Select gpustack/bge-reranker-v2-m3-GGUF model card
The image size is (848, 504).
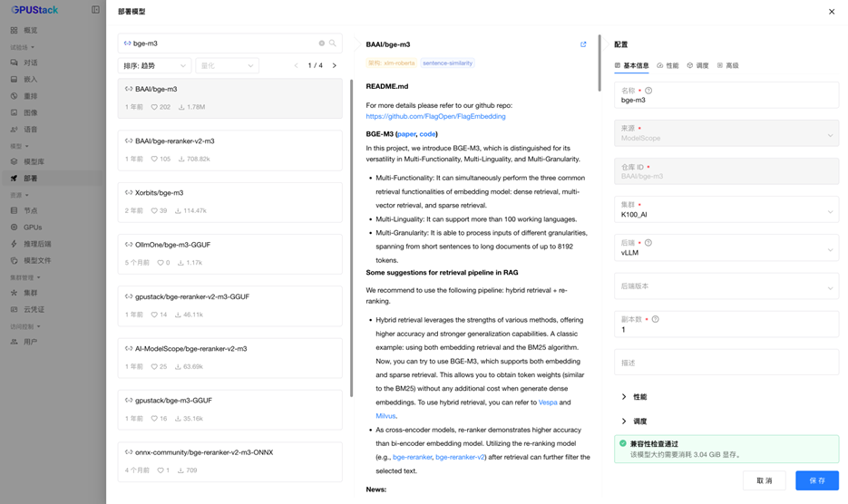tap(229, 306)
